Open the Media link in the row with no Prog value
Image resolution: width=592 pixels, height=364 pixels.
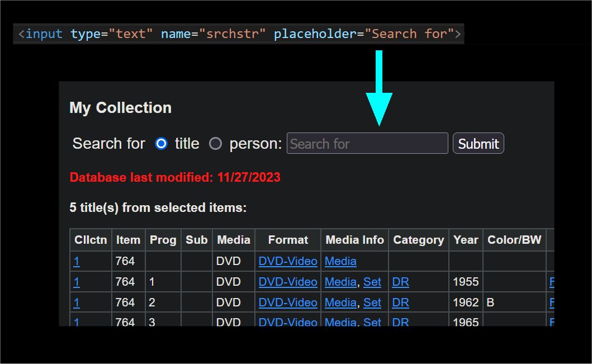point(340,261)
